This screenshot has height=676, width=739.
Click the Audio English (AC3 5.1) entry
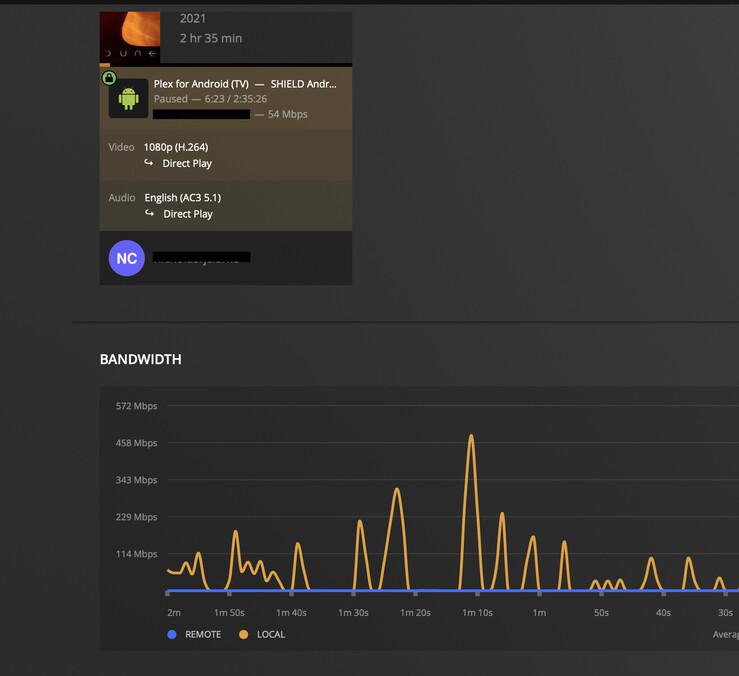[x=182, y=198]
